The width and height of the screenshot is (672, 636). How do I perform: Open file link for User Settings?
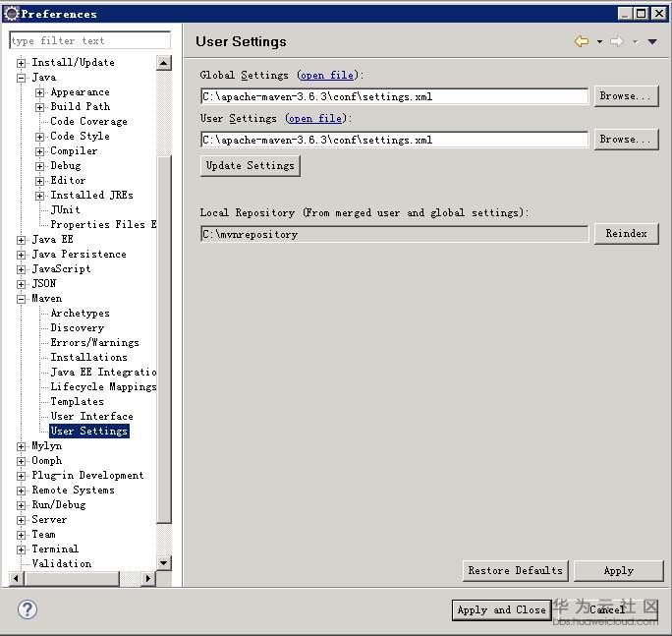315,119
